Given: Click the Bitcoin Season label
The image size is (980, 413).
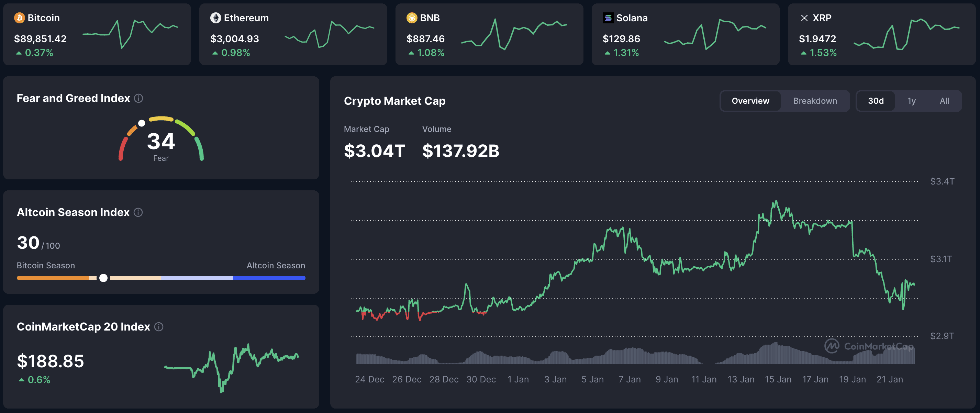Looking at the screenshot, I should click(x=46, y=265).
